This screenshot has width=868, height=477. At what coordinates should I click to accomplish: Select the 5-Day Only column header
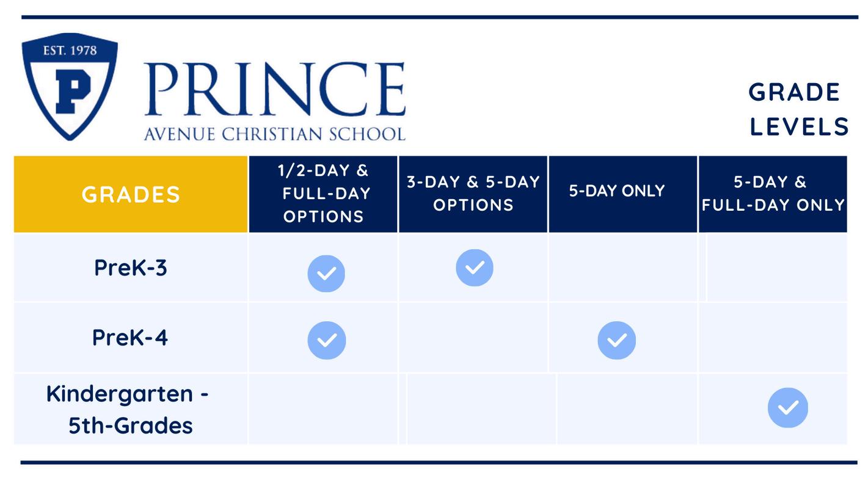point(623,194)
